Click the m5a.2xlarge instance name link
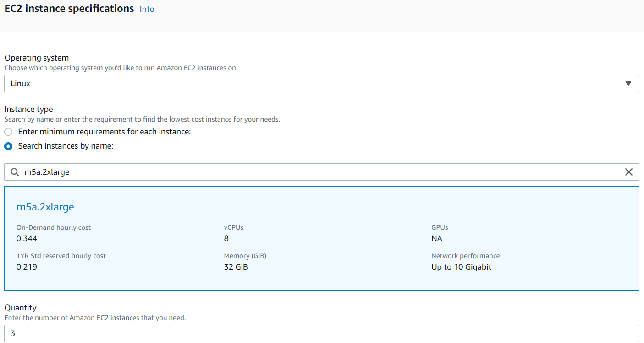 pos(45,207)
